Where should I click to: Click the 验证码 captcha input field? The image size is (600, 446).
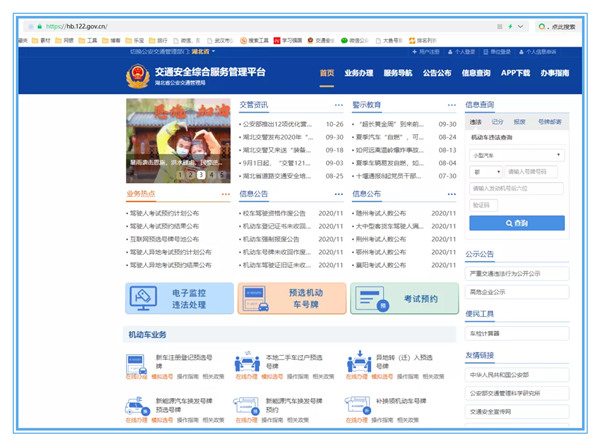click(483, 205)
